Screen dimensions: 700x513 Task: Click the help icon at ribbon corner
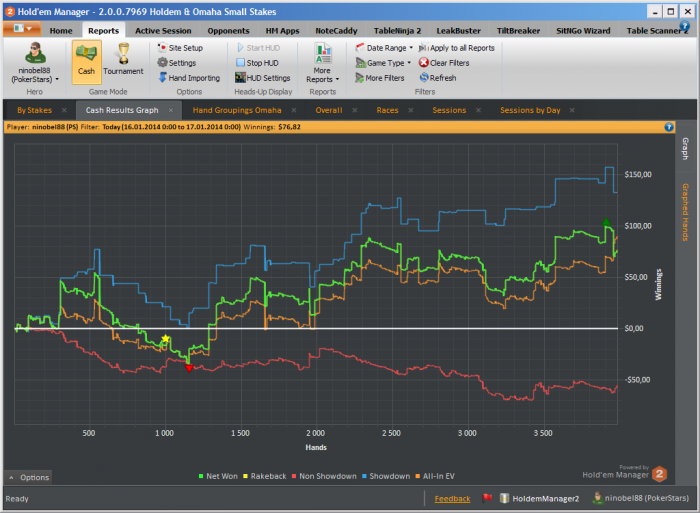pyautogui.click(x=684, y=26)
